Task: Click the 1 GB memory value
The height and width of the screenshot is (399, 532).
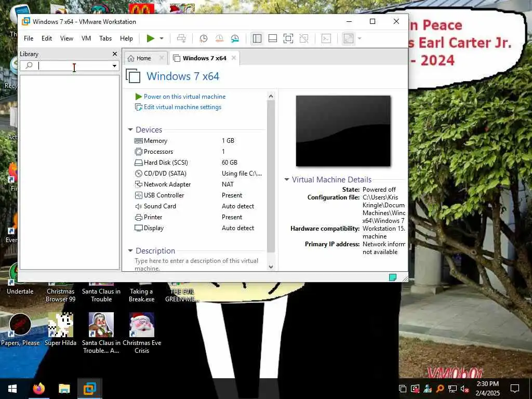Action: 228,141
